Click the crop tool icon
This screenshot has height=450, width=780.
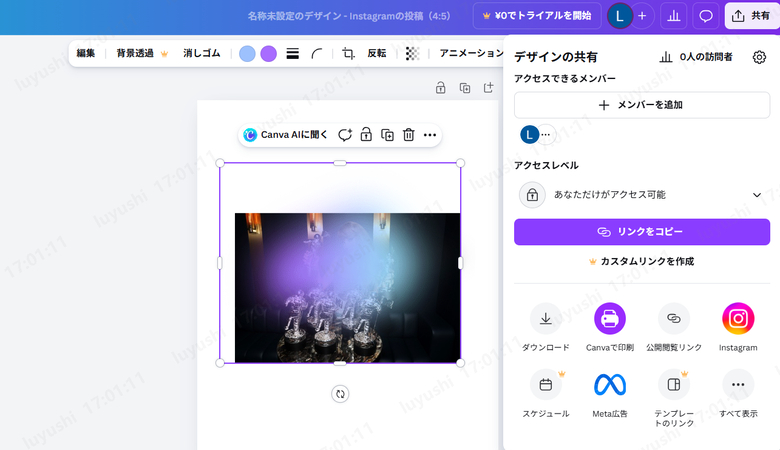coord(348,53)
